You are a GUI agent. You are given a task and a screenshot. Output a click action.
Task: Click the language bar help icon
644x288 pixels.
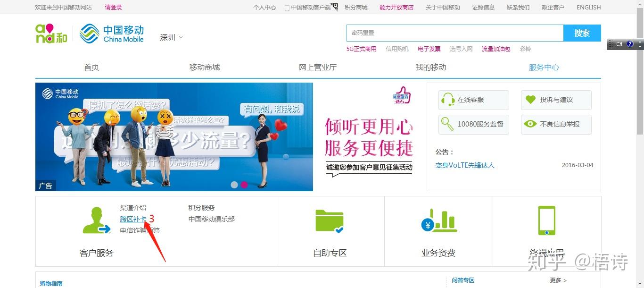[630, 44]
